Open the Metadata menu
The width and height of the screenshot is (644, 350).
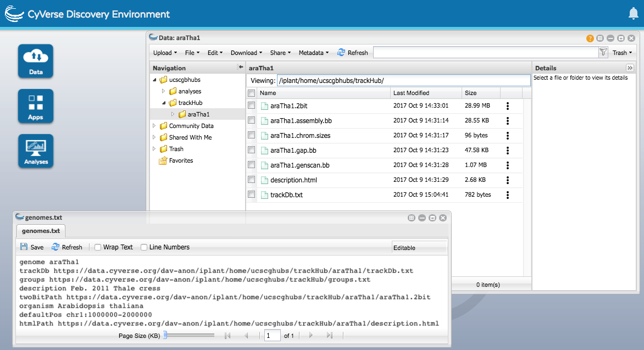313,53
